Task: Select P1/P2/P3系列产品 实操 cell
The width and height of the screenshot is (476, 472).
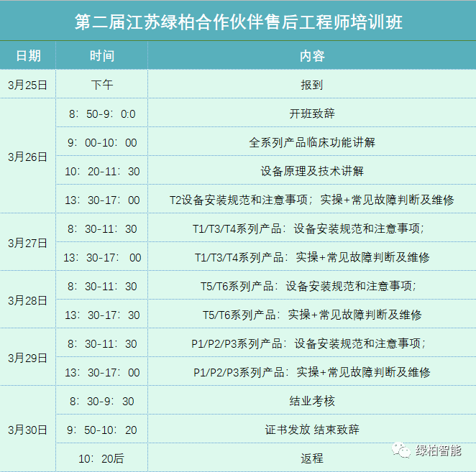Action: point(311,372)
